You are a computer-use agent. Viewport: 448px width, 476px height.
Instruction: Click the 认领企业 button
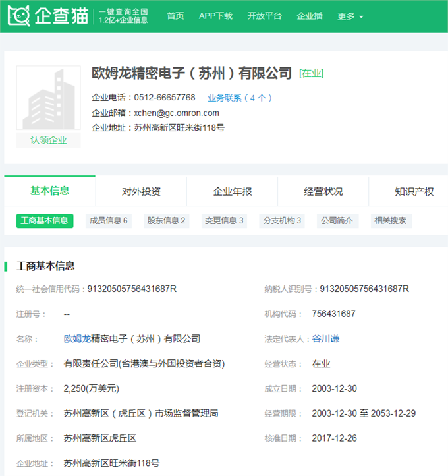[48, 140]
